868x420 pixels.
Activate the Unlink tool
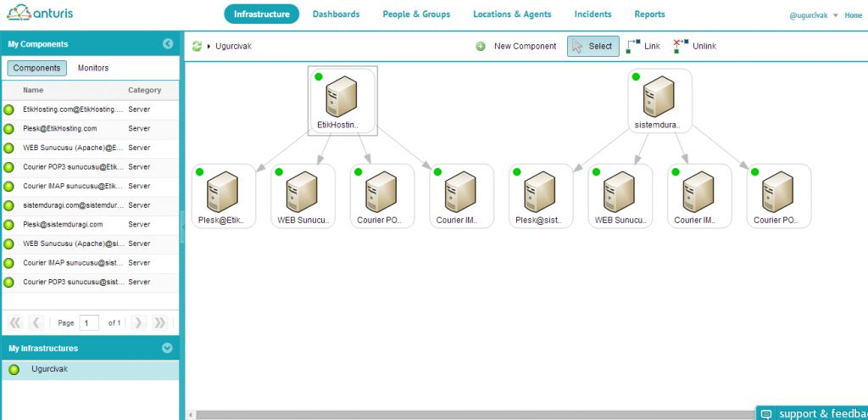[x=695, y=47]
